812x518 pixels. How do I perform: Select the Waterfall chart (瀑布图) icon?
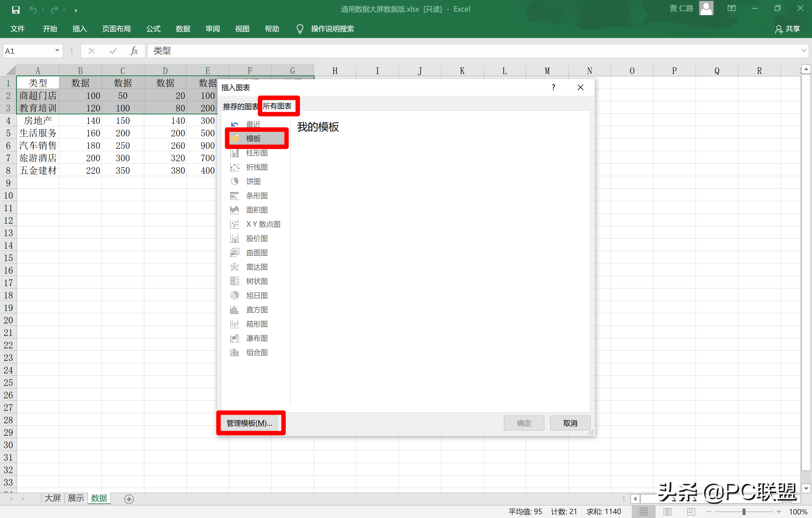click(x=235, y=338)
